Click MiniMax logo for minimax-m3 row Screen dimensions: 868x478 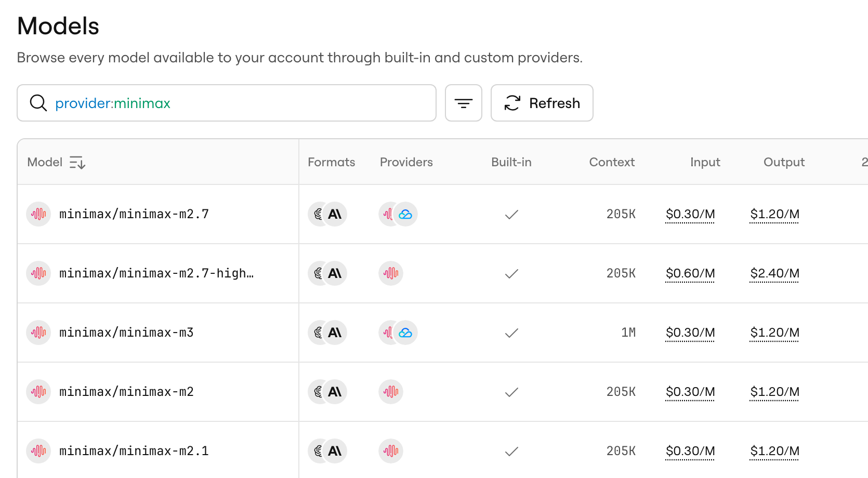38,333
